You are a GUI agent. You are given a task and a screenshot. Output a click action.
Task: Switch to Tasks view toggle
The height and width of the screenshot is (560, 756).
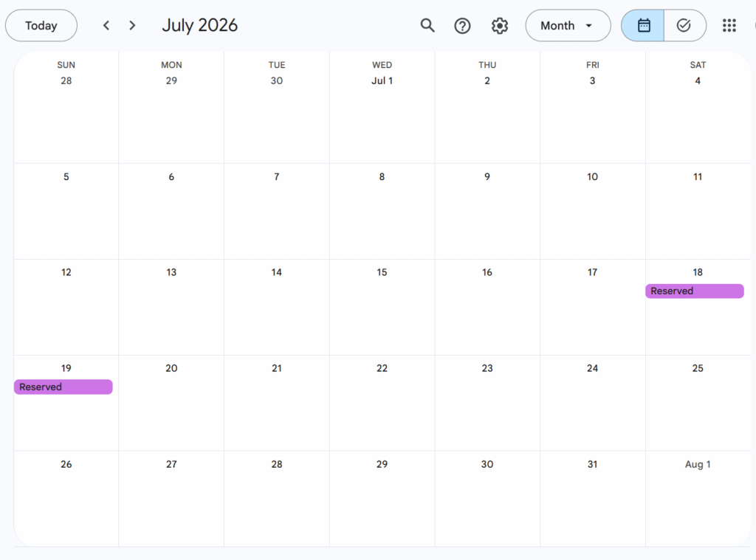pyautogui.click(x=684, y=26)
